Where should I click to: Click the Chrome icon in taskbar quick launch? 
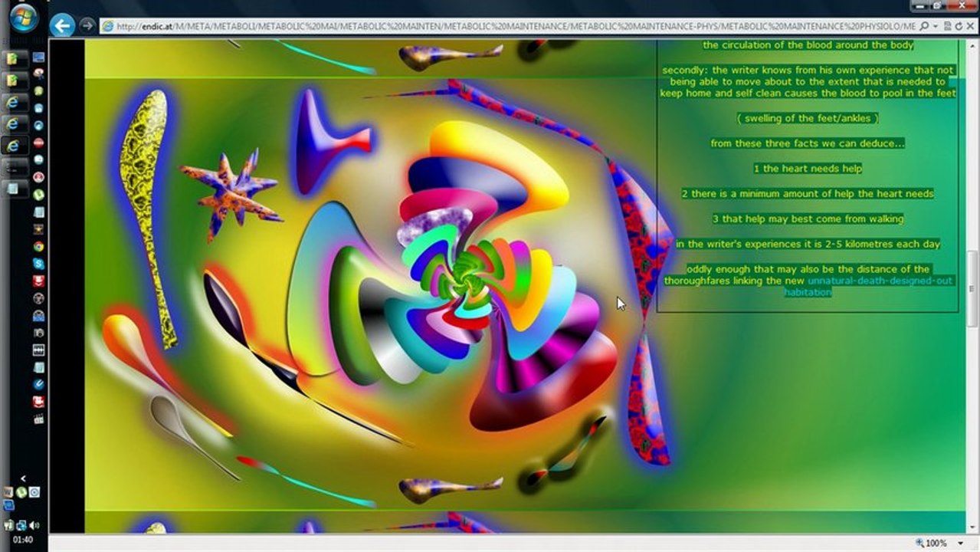pyautogui.click(x=38, y=247)
